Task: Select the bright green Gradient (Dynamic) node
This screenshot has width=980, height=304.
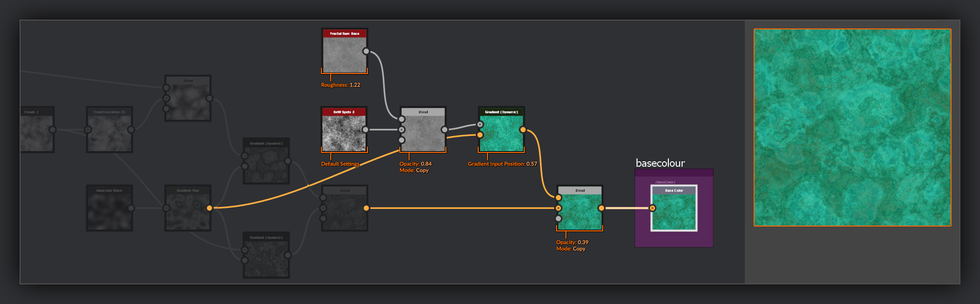Action: pyautogui.click(x=501, y=129)
